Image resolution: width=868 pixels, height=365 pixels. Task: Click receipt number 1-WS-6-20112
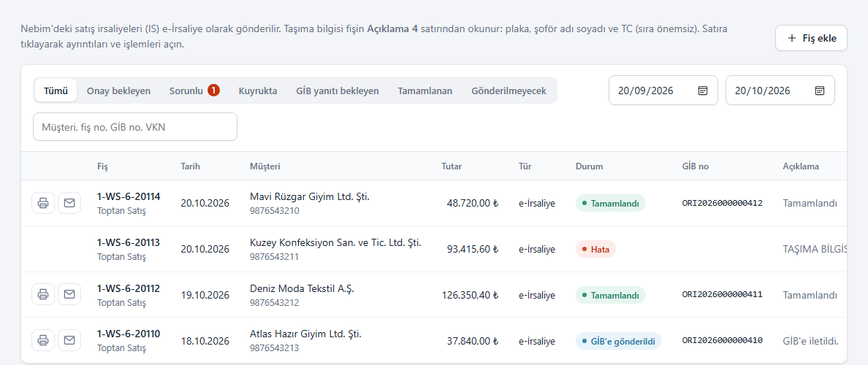129,288
